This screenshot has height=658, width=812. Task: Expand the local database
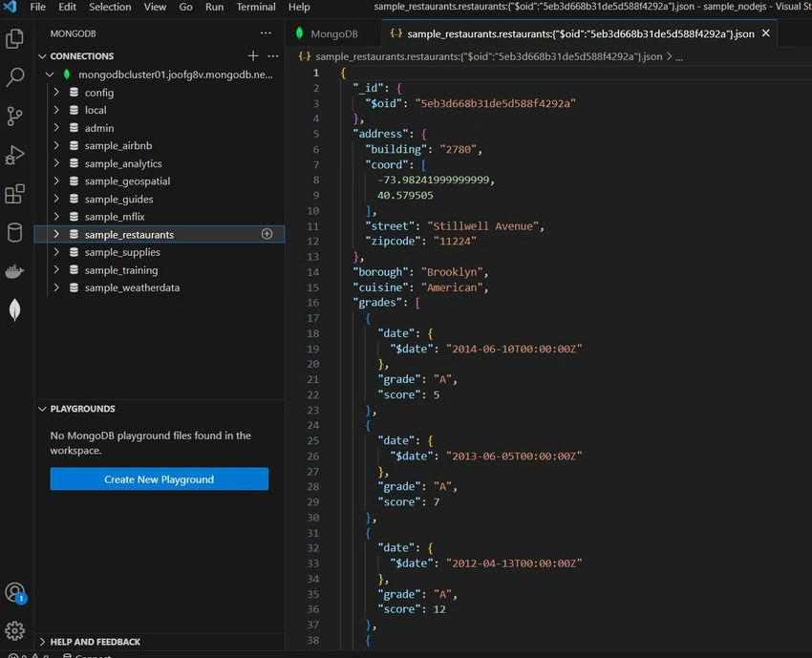click(56, 110)
